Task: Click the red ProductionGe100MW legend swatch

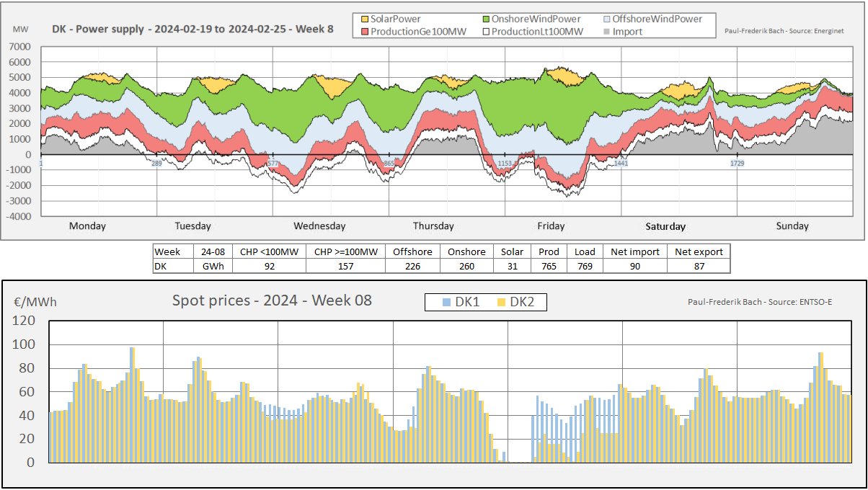Action: [363, 32]
